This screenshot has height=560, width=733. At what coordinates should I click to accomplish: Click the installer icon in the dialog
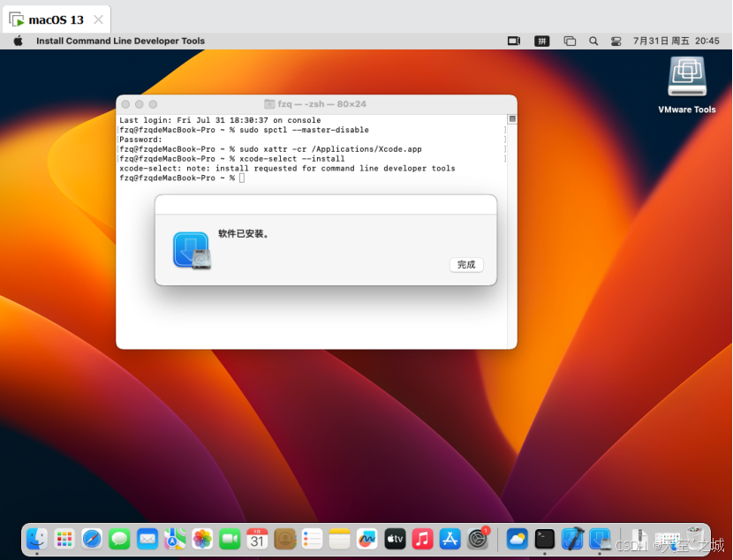tap(193, 251)
